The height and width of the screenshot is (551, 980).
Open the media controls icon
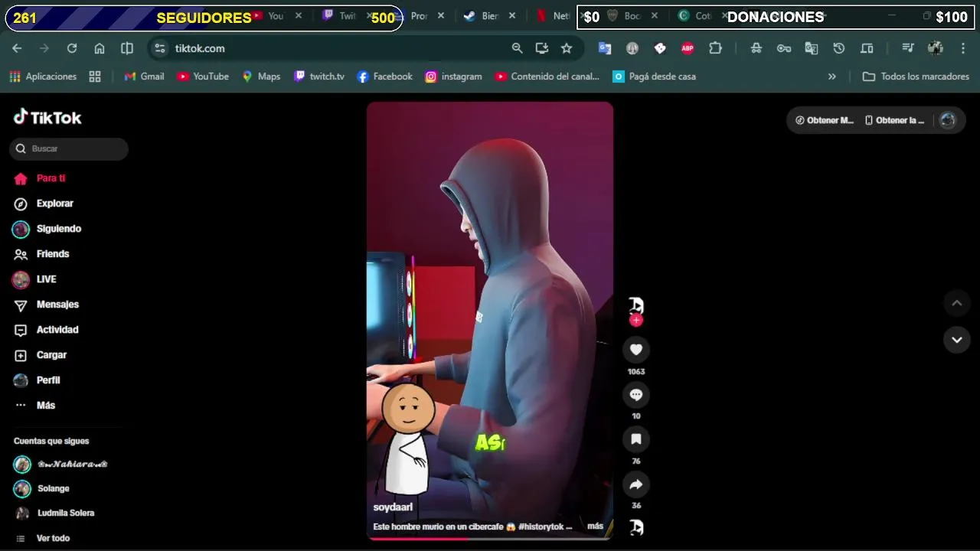(x=908, y=48)
